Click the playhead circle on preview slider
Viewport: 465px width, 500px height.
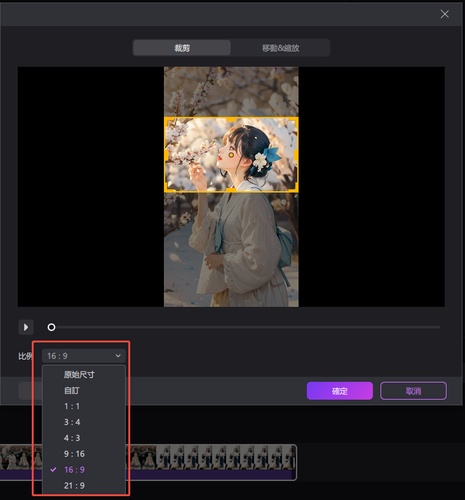tap(51, 327)
